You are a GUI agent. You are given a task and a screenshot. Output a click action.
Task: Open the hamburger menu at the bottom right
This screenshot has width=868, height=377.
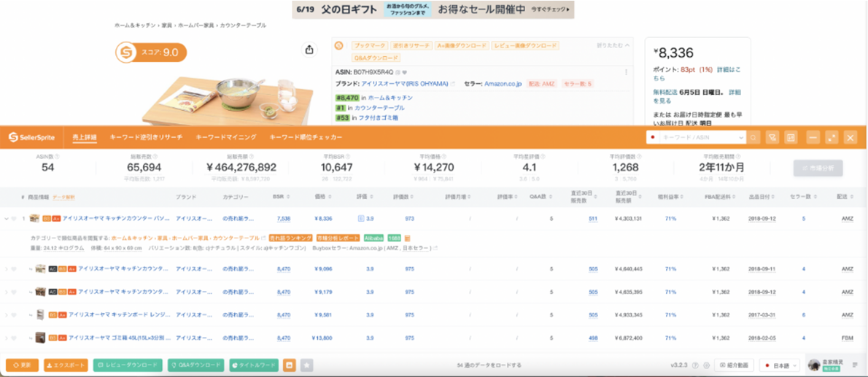click(x=855, y=365)
